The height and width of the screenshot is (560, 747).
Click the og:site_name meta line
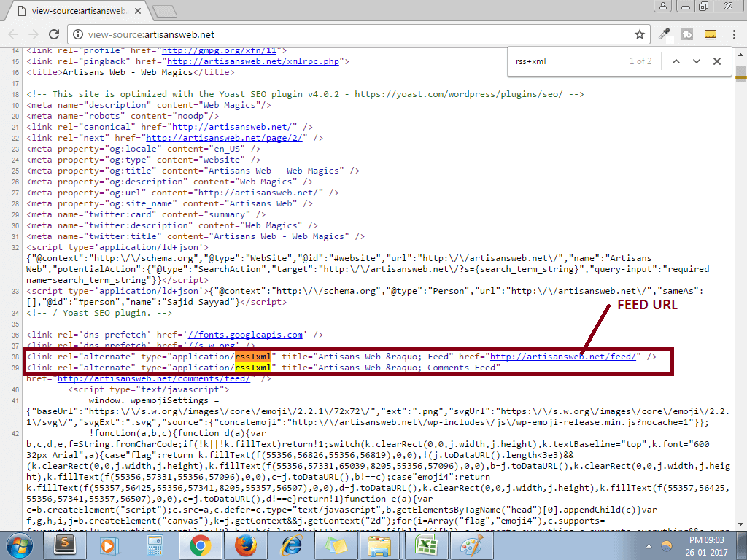(x=169, y=204)
